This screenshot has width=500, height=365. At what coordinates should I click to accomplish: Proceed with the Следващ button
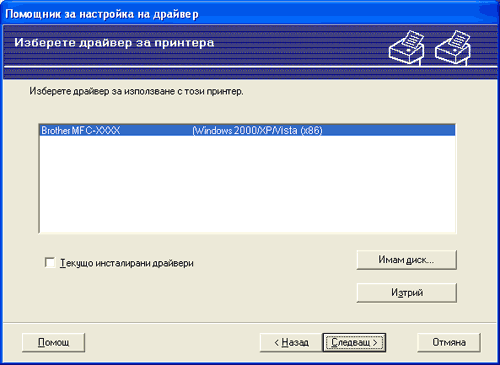354,342
